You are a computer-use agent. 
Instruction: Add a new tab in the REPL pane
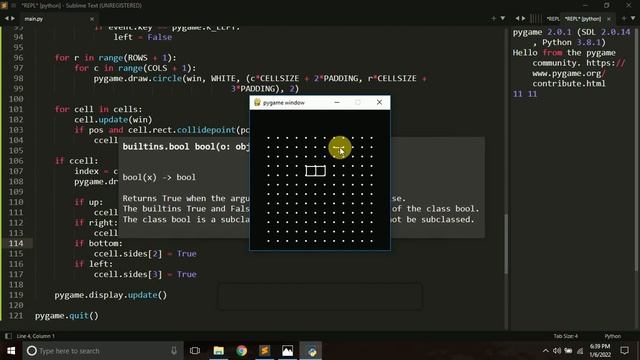pyautogui.click(x=624, y=18)
